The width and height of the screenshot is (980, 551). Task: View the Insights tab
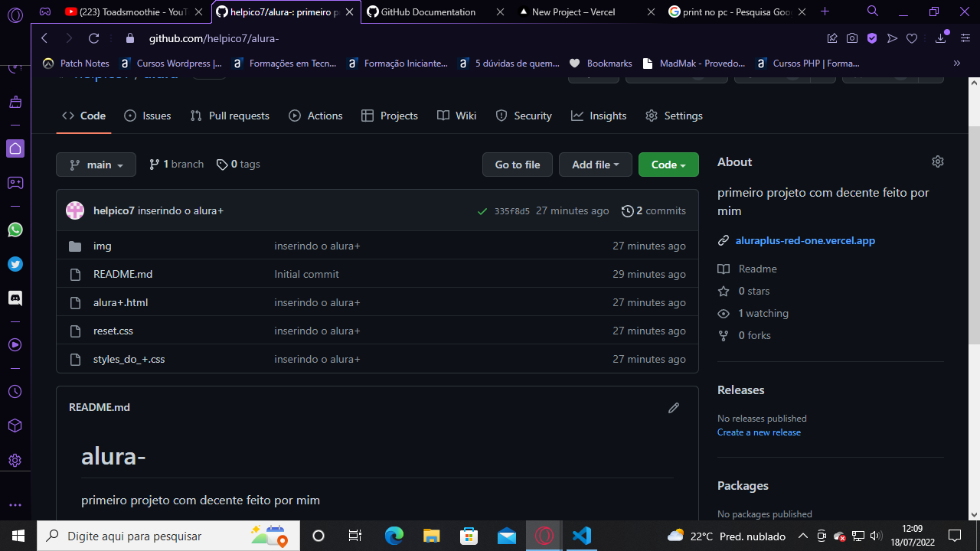(599, 116)
